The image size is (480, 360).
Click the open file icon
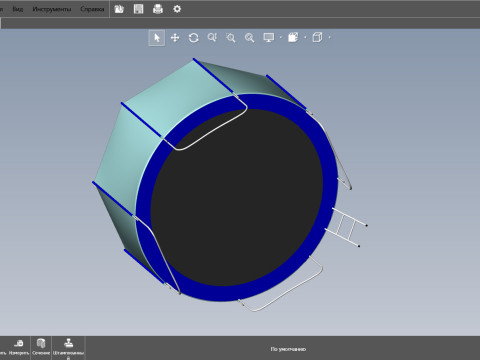click(119, 9)
